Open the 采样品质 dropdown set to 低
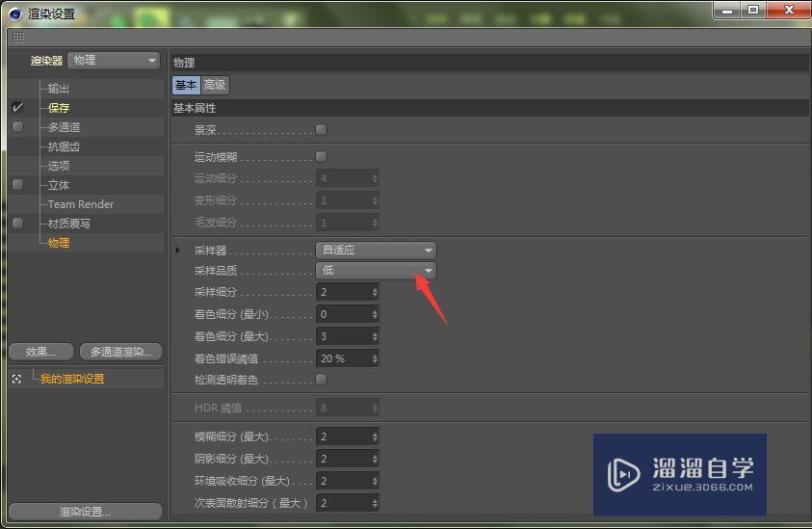 click(376, 271)
